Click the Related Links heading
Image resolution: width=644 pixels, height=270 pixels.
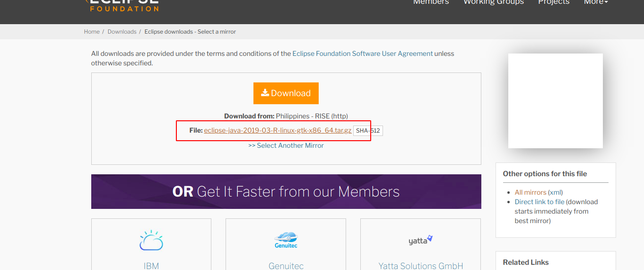coord(526,262)
